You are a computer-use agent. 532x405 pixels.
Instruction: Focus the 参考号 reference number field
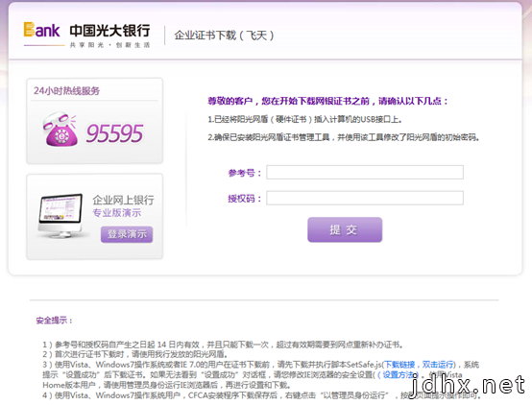click(365, 173)
